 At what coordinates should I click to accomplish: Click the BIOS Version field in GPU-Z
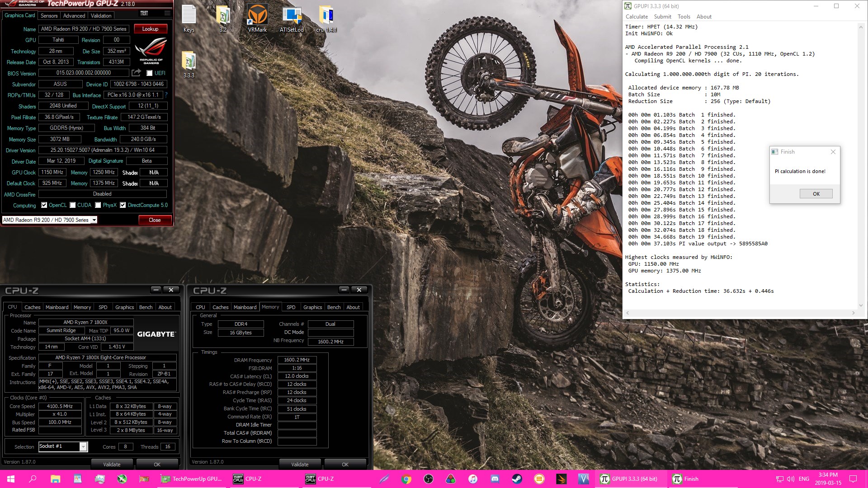(x=84, y=73)
